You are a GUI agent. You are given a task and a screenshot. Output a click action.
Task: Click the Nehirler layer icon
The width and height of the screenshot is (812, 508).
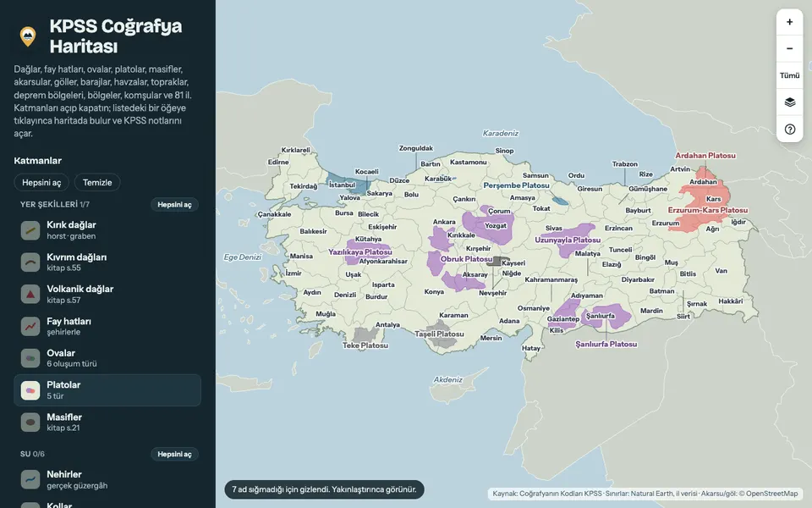coord(30,479)
